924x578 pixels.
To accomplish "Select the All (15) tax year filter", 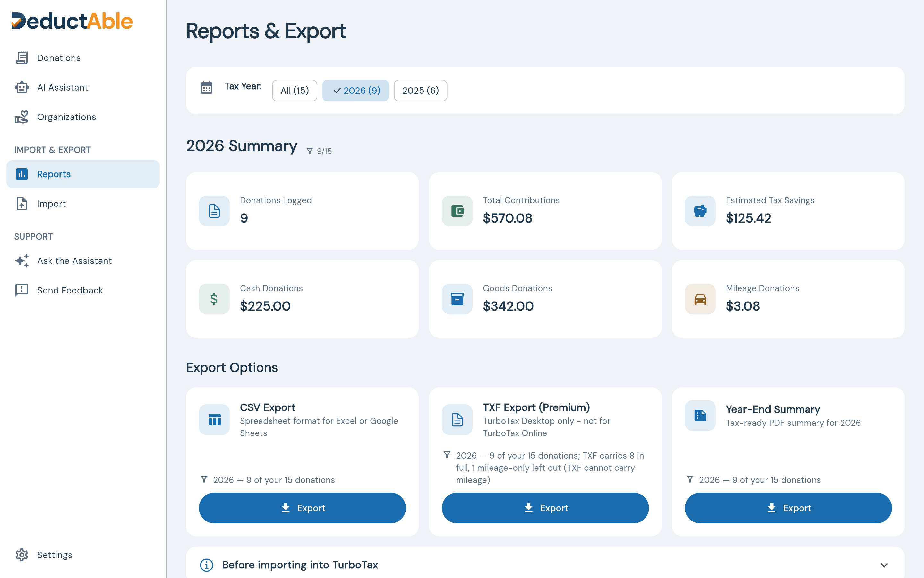I will pos(295,91).
